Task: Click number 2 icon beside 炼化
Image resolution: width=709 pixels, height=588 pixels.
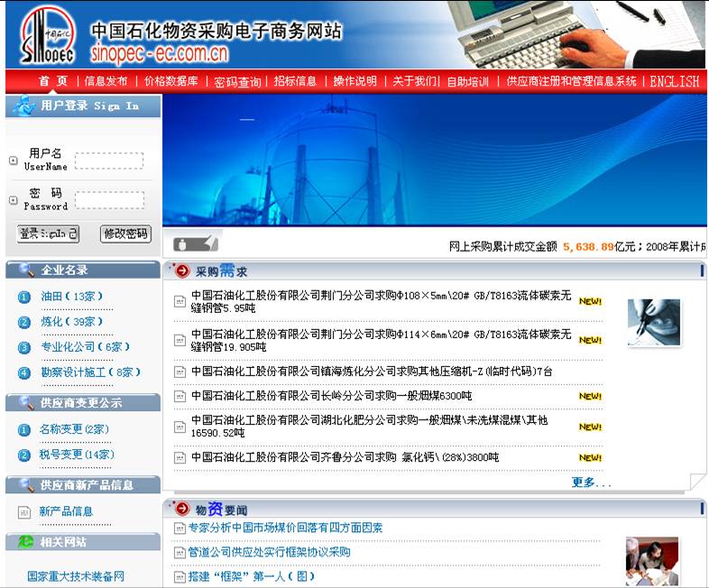Action: [x=24, y=322]
